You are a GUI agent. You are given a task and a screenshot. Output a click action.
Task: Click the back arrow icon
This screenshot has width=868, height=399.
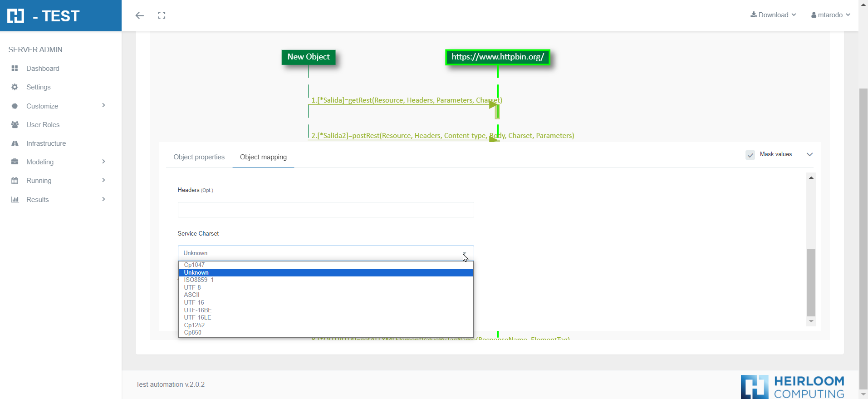[x=139, y=15]
